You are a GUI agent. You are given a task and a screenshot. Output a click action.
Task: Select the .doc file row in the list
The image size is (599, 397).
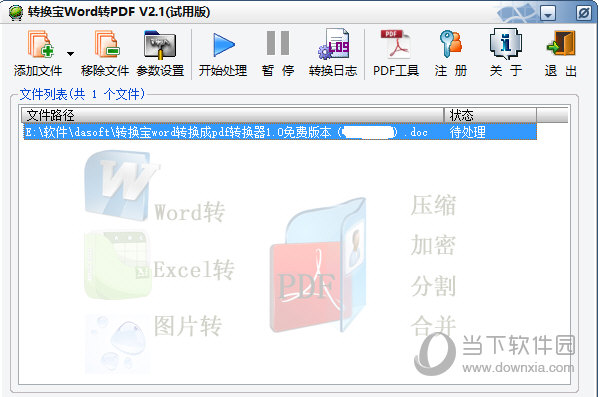point(280,132)
